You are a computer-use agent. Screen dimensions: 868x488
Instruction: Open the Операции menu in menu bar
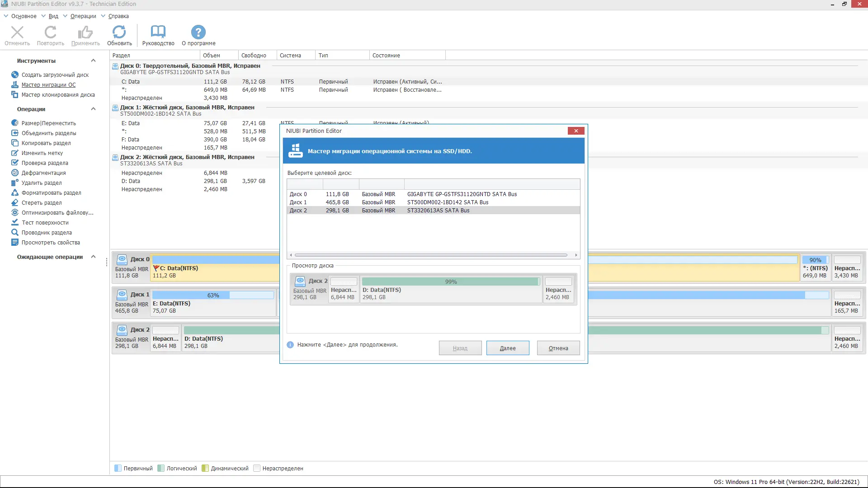pos(83,16)
